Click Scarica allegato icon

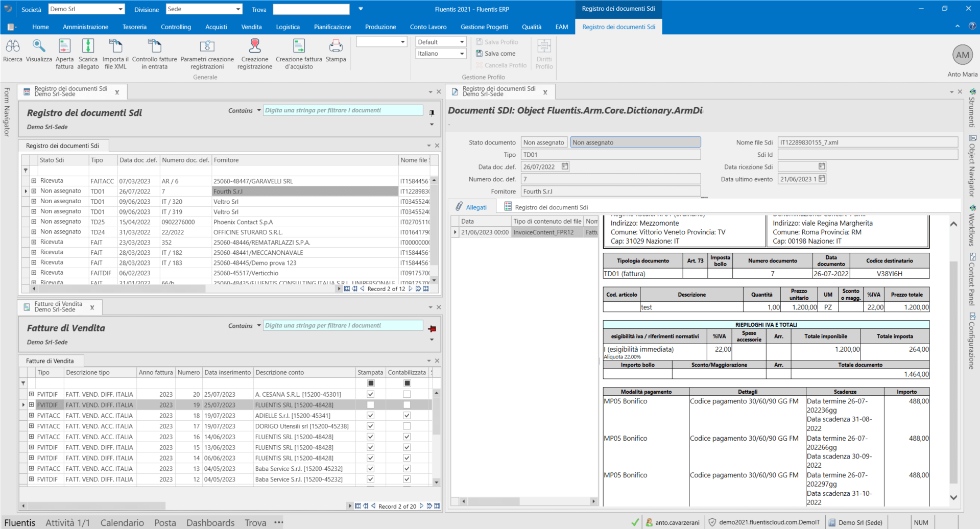pos(88,46)
